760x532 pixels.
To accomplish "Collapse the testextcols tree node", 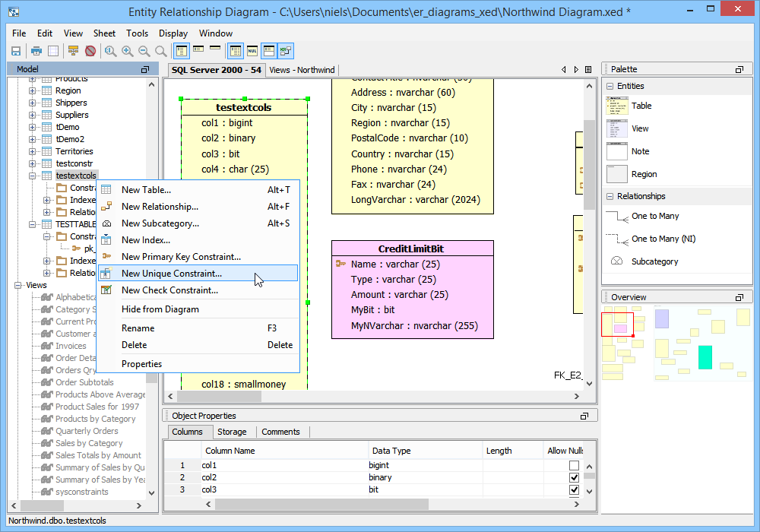I will [x=33, y=176].
